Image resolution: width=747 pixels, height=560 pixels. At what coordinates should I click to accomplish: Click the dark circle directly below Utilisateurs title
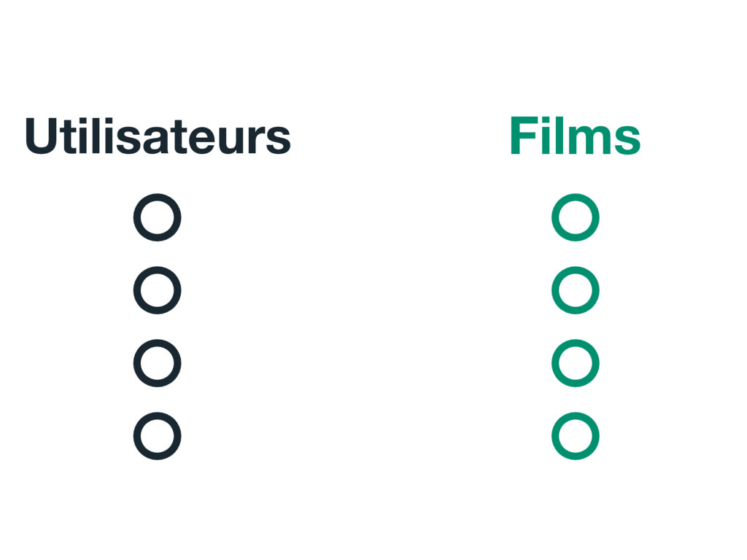(158, 217)
